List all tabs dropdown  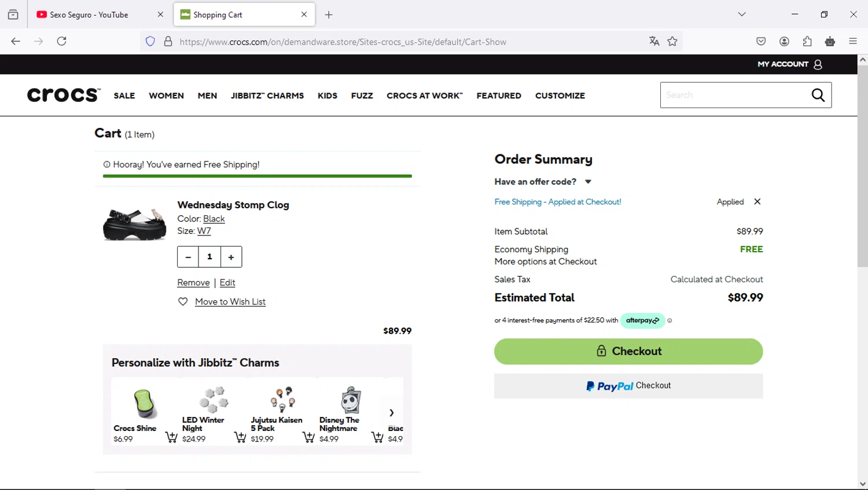tap(742, 14)
